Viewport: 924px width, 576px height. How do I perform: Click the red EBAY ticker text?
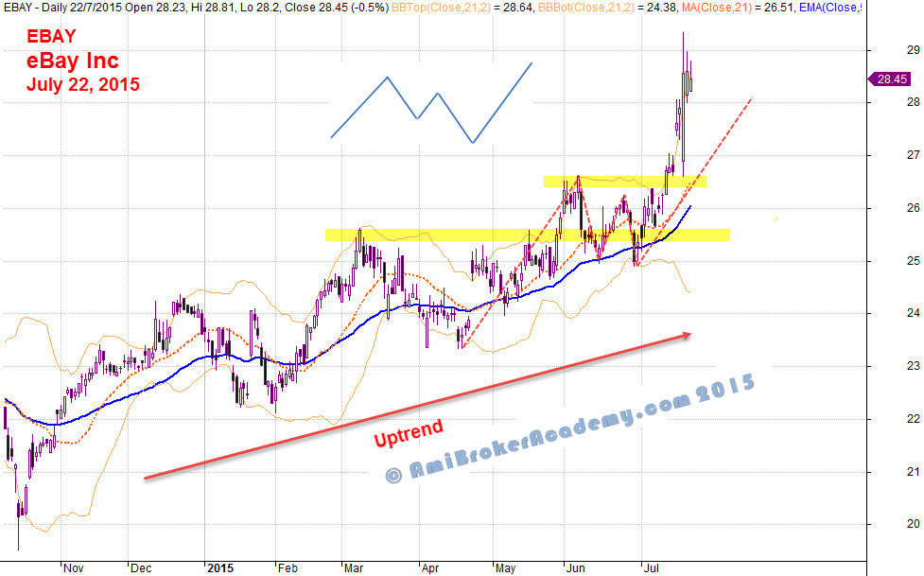tap(51, 36)
